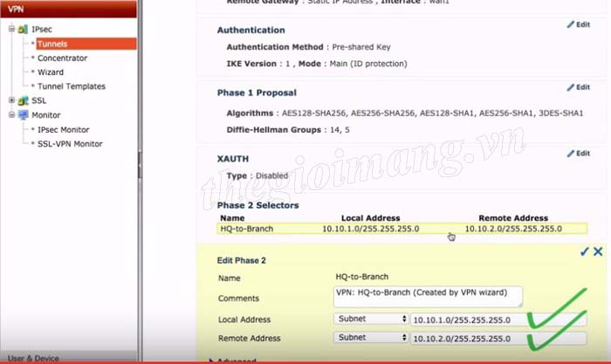This screenshot has height=364, width=611.
Task: Collapse the IPsec tree node
Action: pyautogui.click(x=11, y=29)
